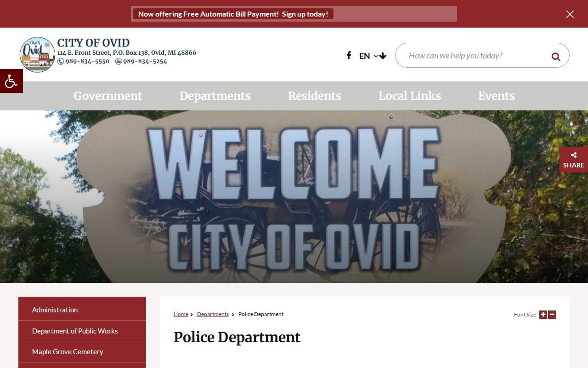
Task: Click the CITY OF OVID header title
Action: pos(93,43)
